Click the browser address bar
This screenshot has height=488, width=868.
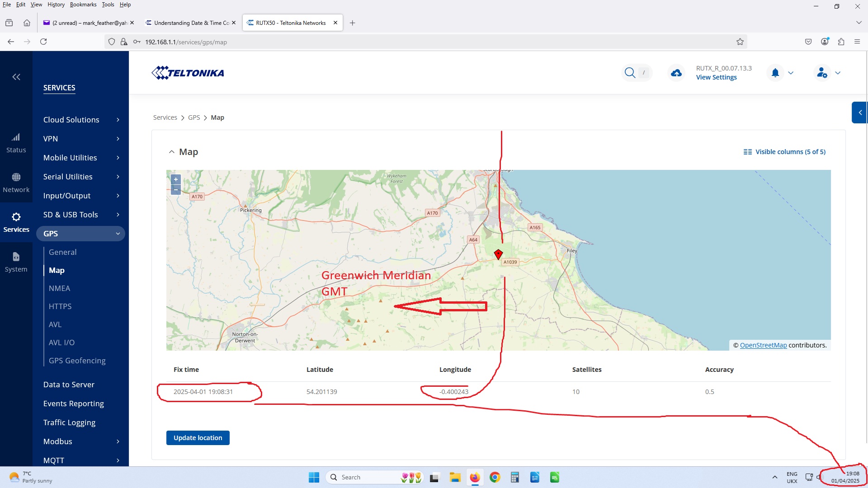tap(425, 42)
